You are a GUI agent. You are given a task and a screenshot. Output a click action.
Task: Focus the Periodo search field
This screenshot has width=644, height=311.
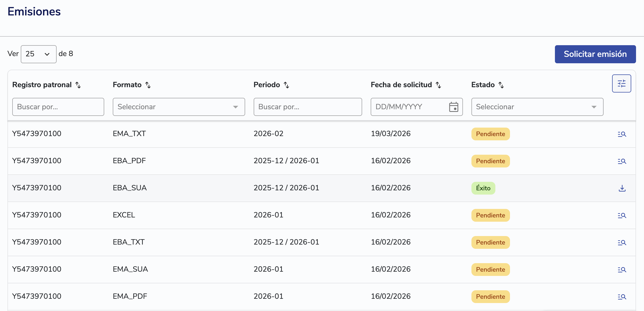[307, 107]
